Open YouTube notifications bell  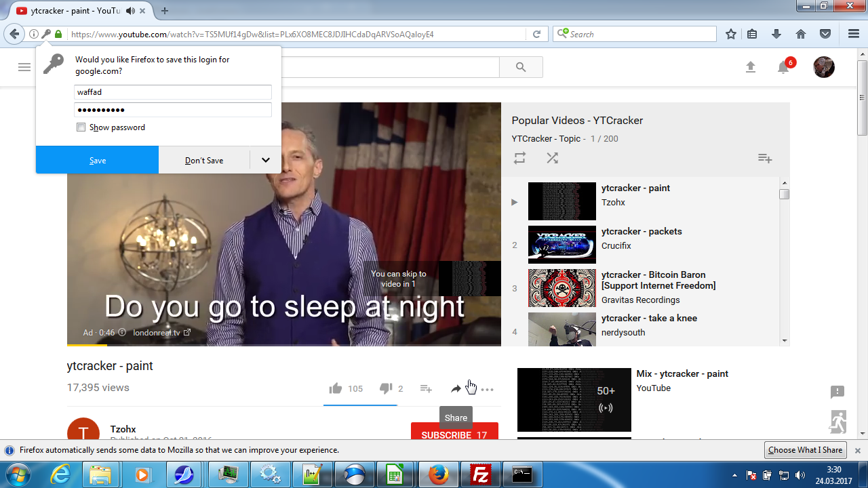point(783,67)
